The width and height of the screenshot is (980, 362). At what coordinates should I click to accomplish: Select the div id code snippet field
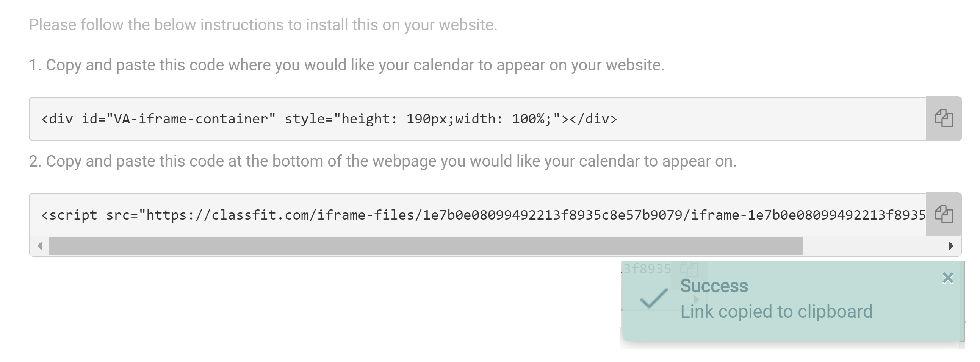pos(478,119)
